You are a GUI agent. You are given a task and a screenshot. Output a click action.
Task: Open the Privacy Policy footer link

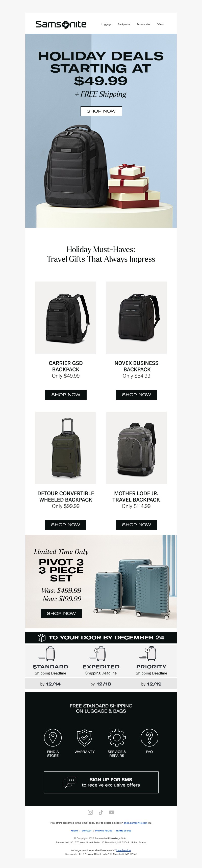coord(104,831)
